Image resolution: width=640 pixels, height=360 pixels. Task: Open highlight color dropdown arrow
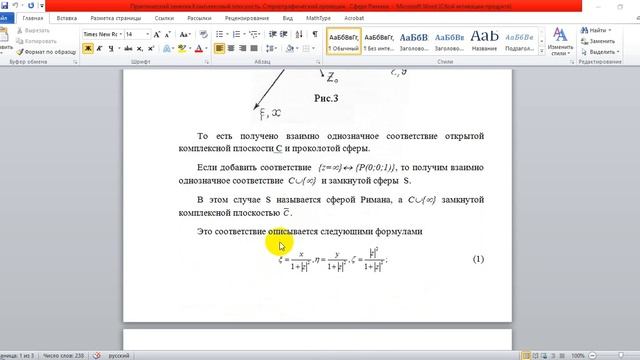[190, 49]
